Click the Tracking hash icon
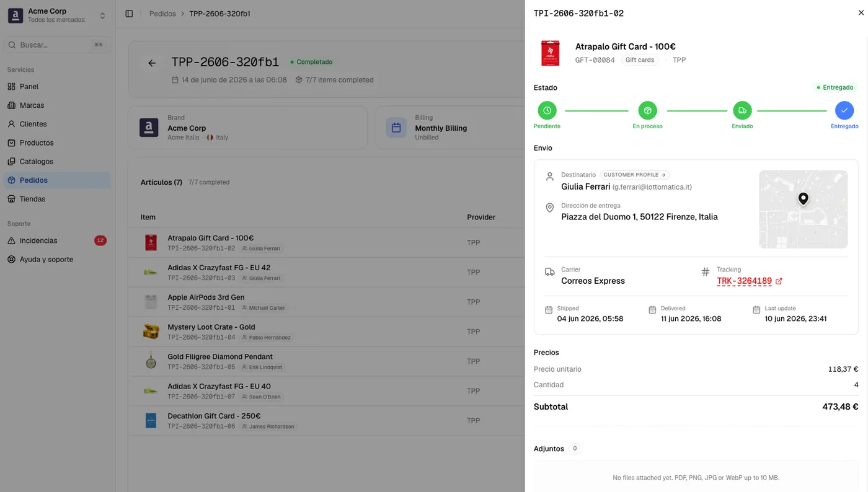Viewport: 868px width, 492px height. point(705,271)
